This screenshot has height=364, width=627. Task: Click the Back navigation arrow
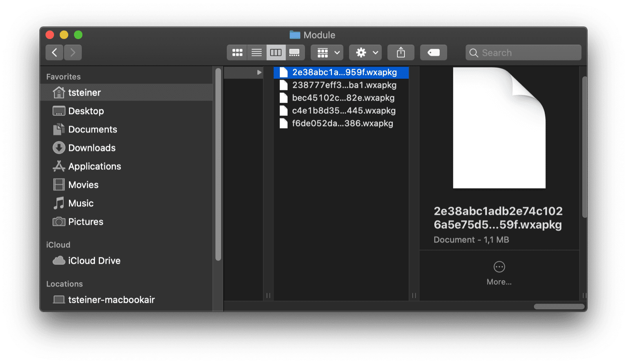point(54,52)
